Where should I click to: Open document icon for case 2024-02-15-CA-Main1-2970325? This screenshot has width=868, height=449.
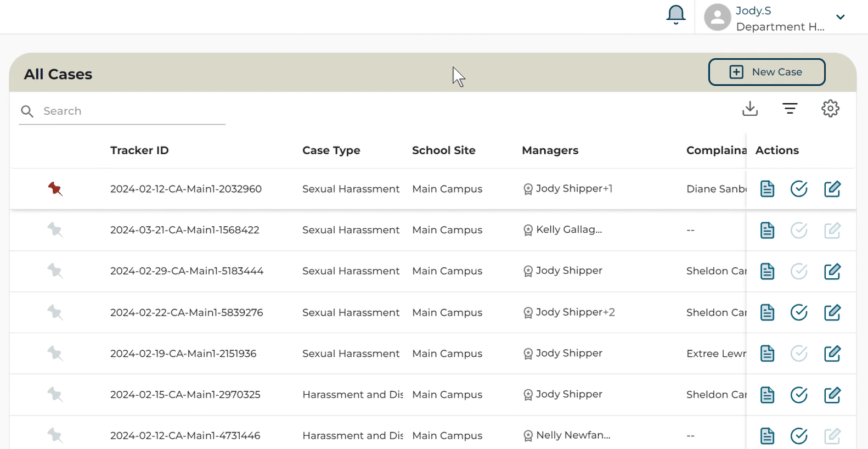coord(767,395)
